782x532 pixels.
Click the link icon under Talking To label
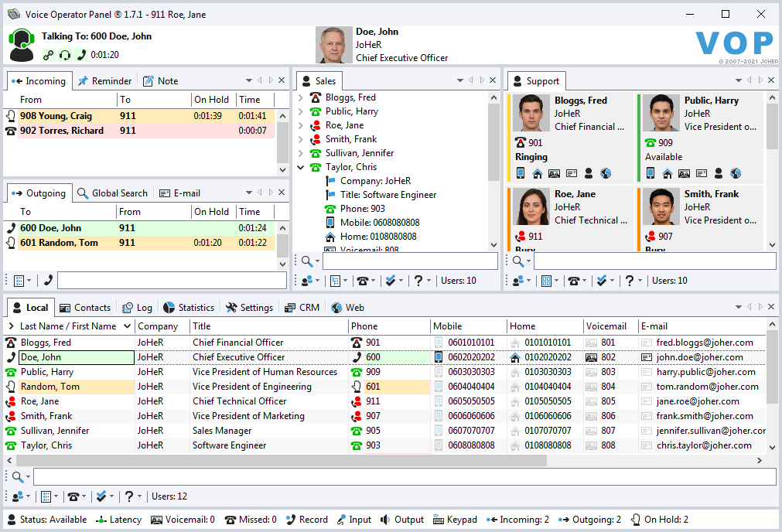point(49,55)
